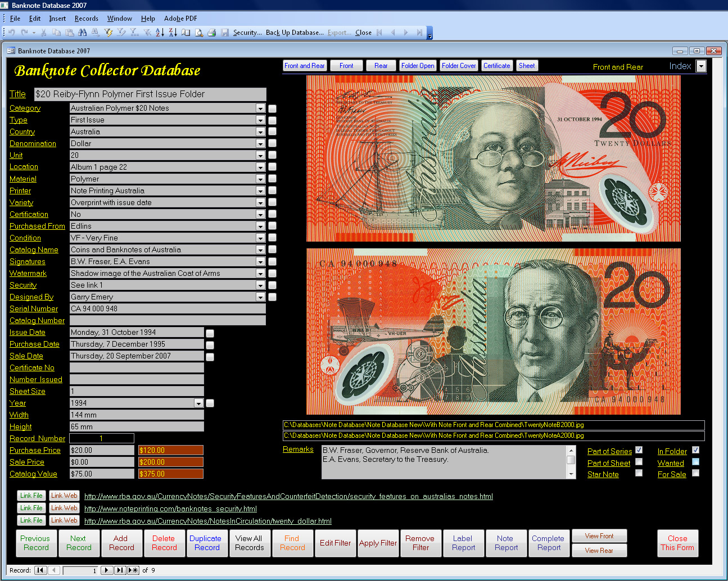728x581 pixels.
Task: Tick the checkbox next to Issue Date
Action: coord(210,333)
